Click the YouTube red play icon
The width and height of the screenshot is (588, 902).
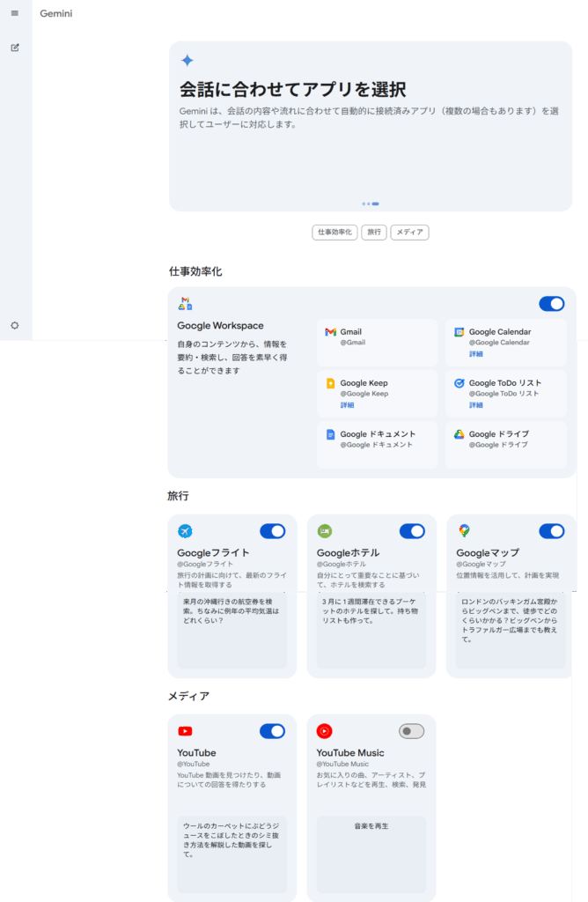click(185, 731)
